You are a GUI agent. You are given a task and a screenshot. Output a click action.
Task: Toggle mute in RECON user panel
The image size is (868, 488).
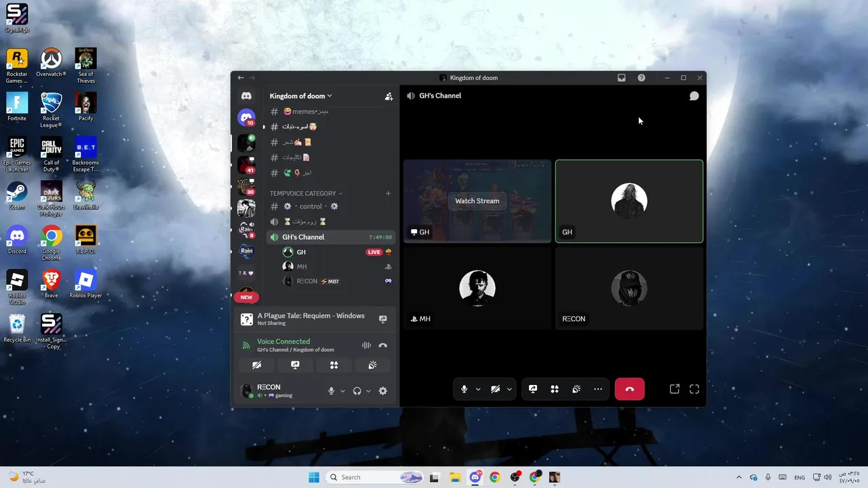(332, 391)
